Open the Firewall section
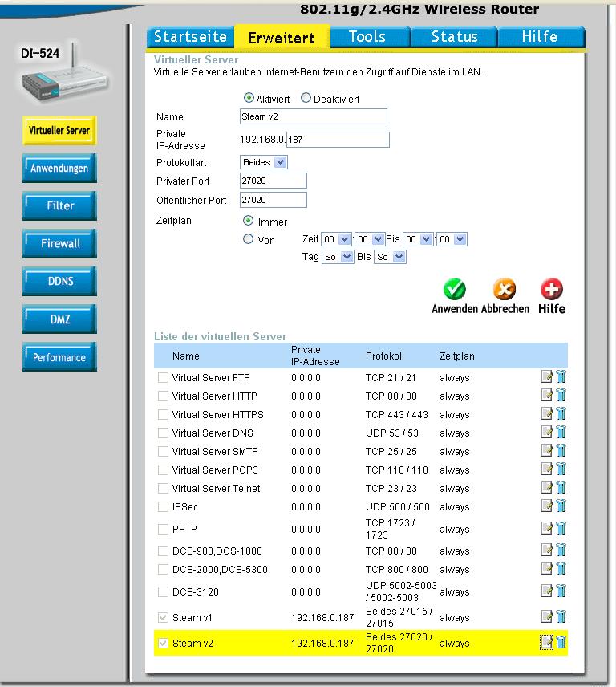Viewport: 616px width, 687px height. click(x=59, y=243)
